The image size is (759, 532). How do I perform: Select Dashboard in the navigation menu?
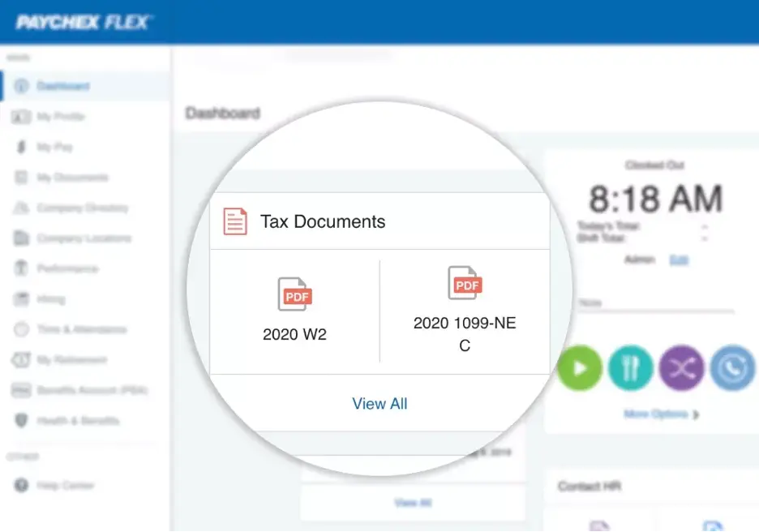pyautogui.click(x=61, y=86)
